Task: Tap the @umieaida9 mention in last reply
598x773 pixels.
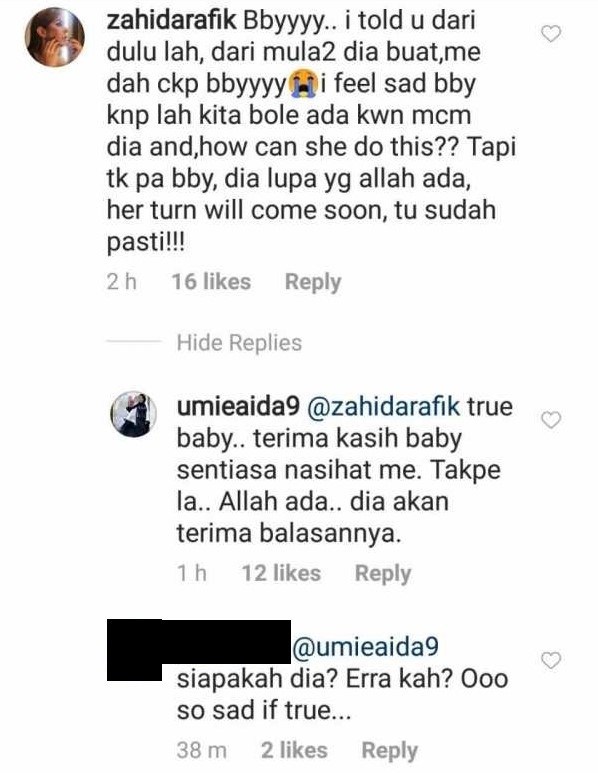Action: pyautogui.click(x=365, y=647)
